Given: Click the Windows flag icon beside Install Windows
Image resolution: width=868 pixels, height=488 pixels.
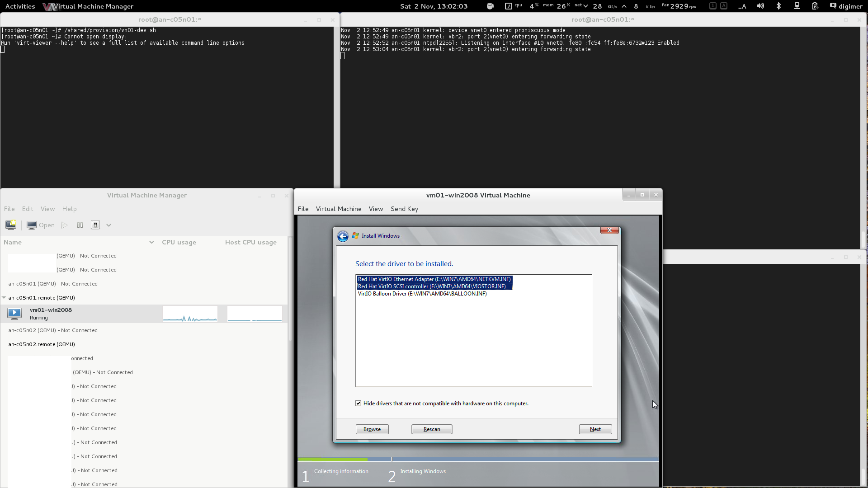Looking at the screenshot, I should tap(355, 236).
